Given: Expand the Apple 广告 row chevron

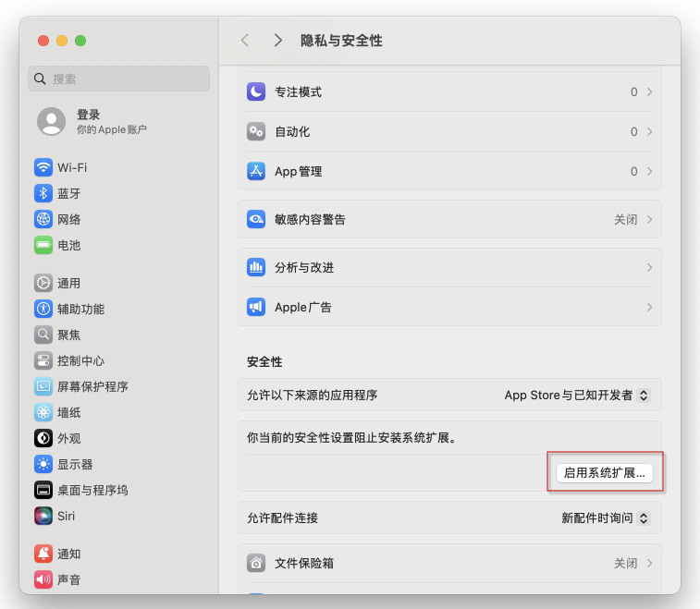Looking at the screenshot, I should pyautogui.click(x=649, y=308).
